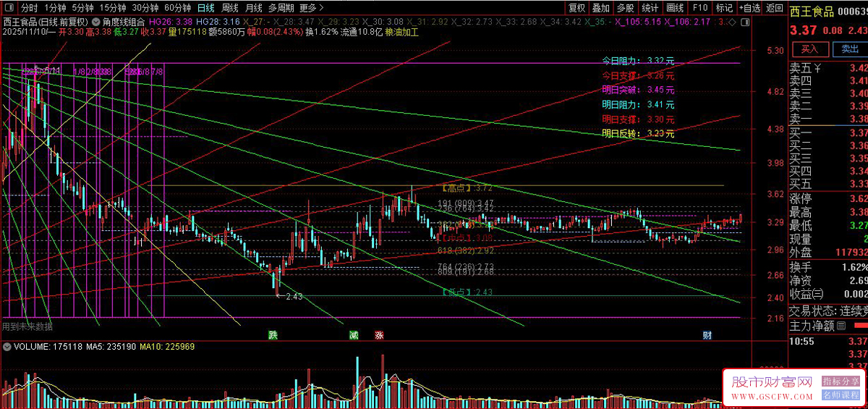Select the 1分钟 period tab
The width and height of the screenshot is (868, 409).
pos(55,8)
